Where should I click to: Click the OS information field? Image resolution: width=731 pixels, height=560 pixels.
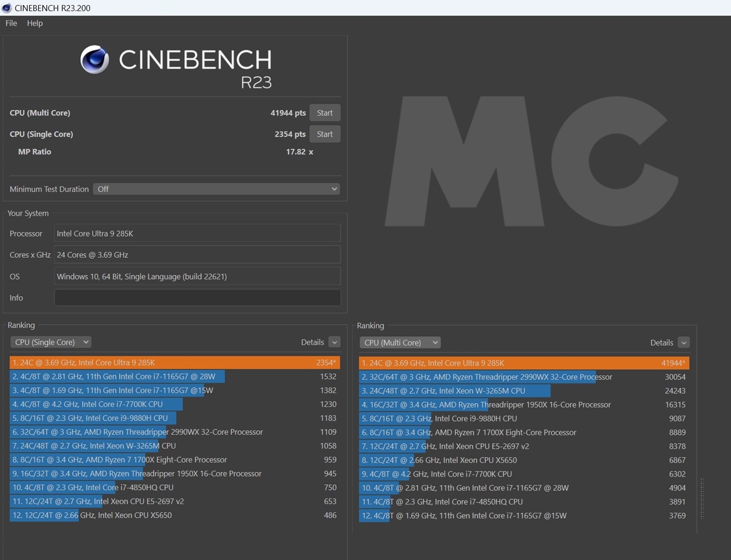197,276
